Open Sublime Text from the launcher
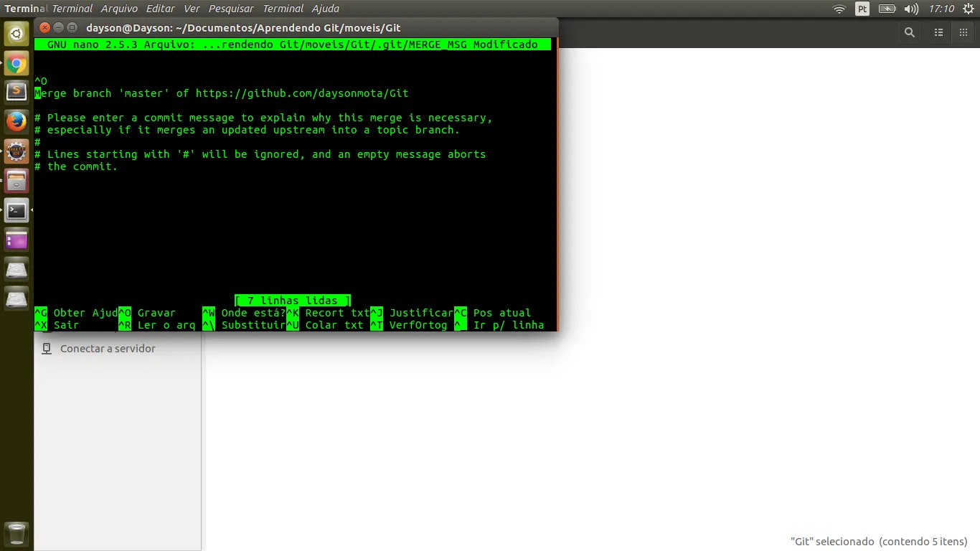 point(17,93)
